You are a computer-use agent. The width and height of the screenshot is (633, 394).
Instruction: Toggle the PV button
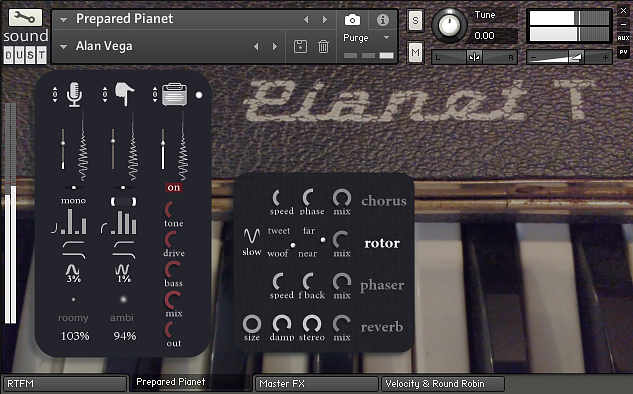coord(624,52)
